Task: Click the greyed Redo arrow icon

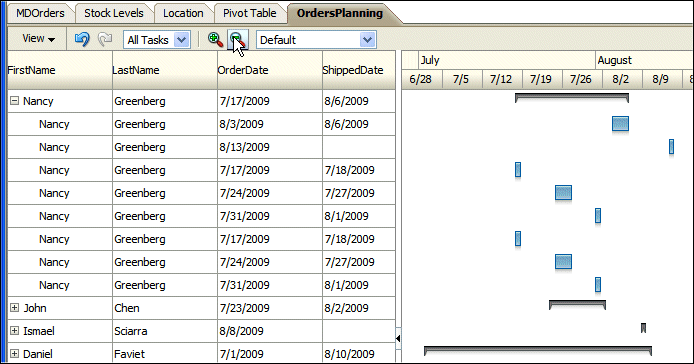Action: click(104, 39)
